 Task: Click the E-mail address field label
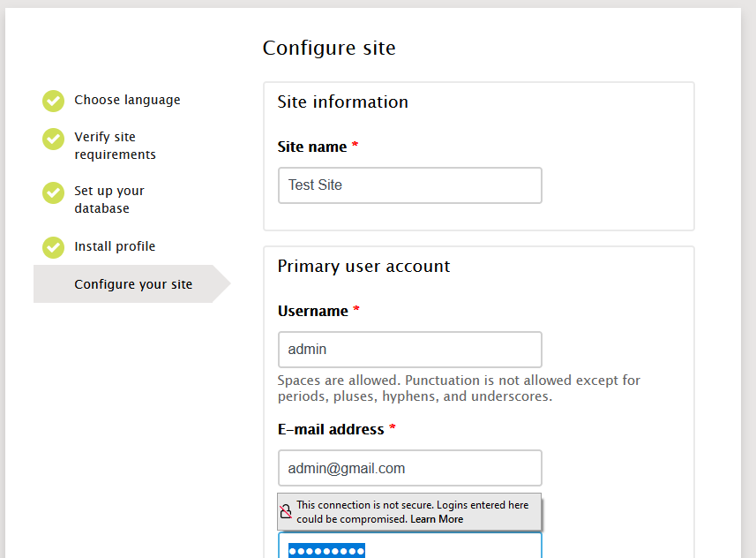(330, 429)
